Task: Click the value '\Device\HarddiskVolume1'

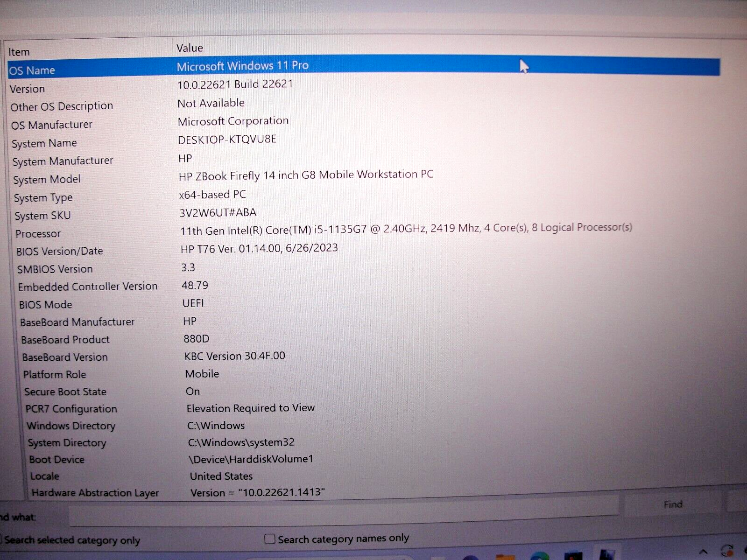Action: click(x=251, y=459)
